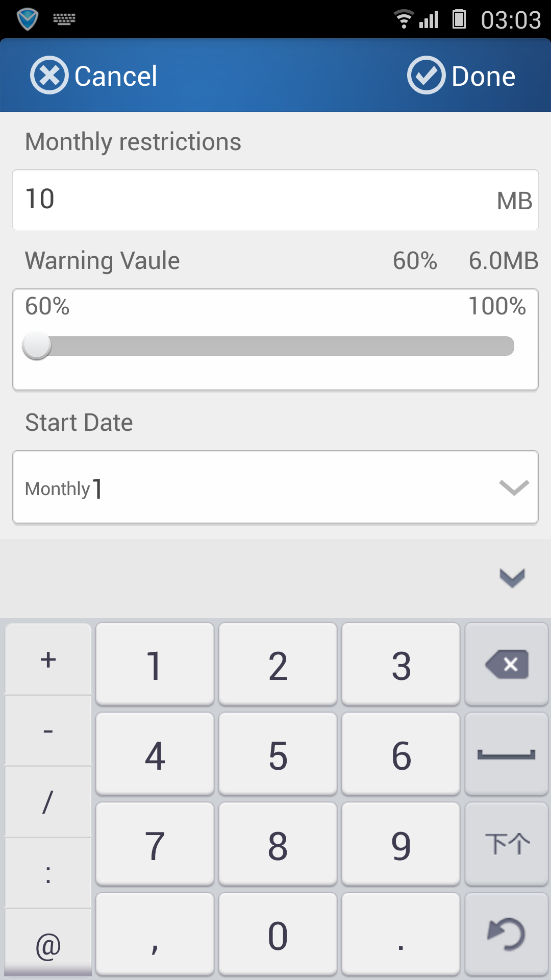Viewport: 551px width, 980px height.
Task: Tap the keyboard switch key with Chinese characters
Action: tap(506, 844)
